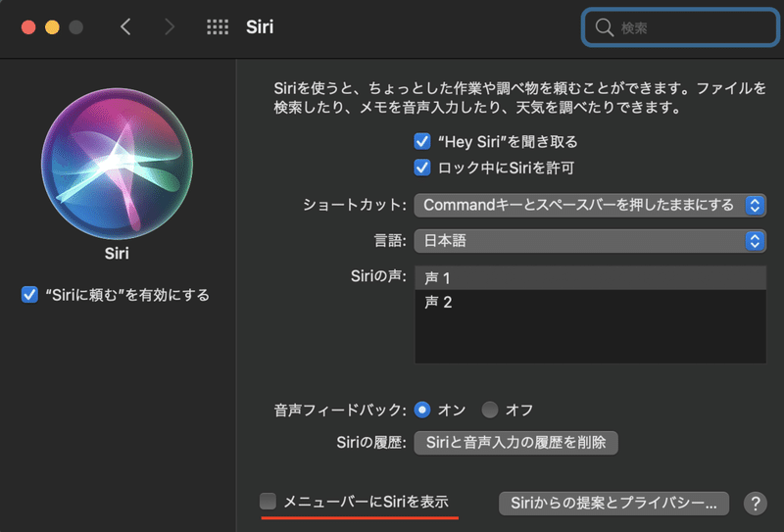Open help with the question mark button
Screen dimensions: 784x532
755,503
